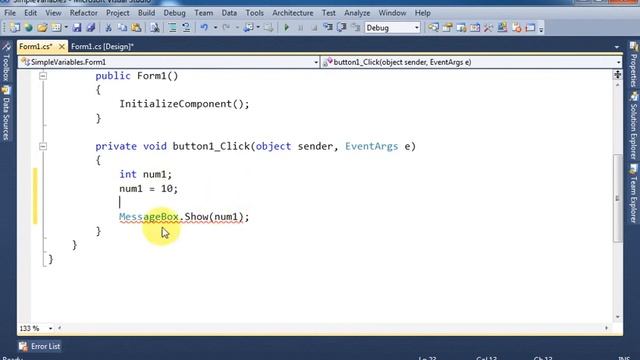The width and height of the screenshot is (640, 360).
Task: Open the Toolbox via hammer-and-wrench toolbar icon
Action: coord(489,28)
